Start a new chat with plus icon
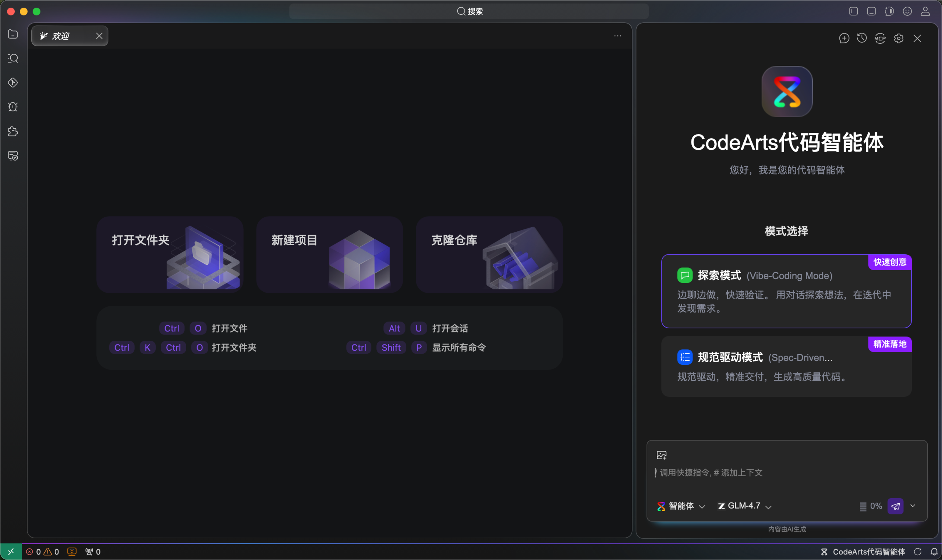The height and width of the screenshot is (560, 942). (844, 38)
